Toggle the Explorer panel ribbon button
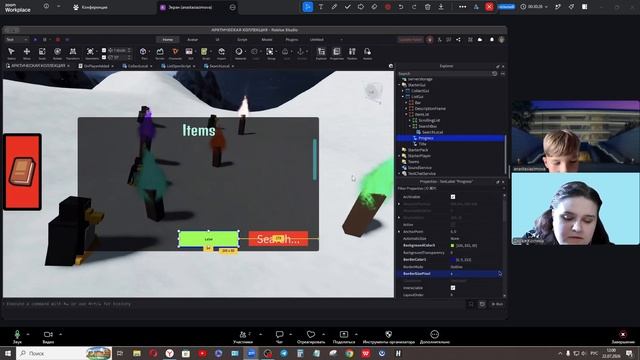640x360 pixels. [321, 53]
